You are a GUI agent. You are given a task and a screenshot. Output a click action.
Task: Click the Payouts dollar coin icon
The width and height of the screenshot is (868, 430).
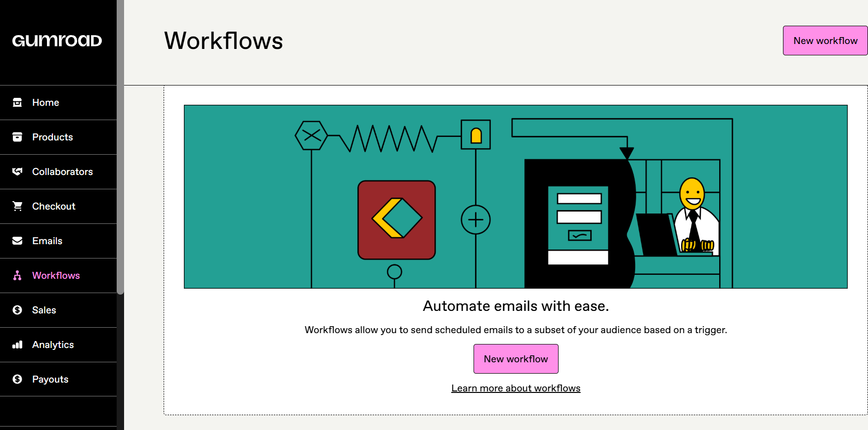(17, 379)
